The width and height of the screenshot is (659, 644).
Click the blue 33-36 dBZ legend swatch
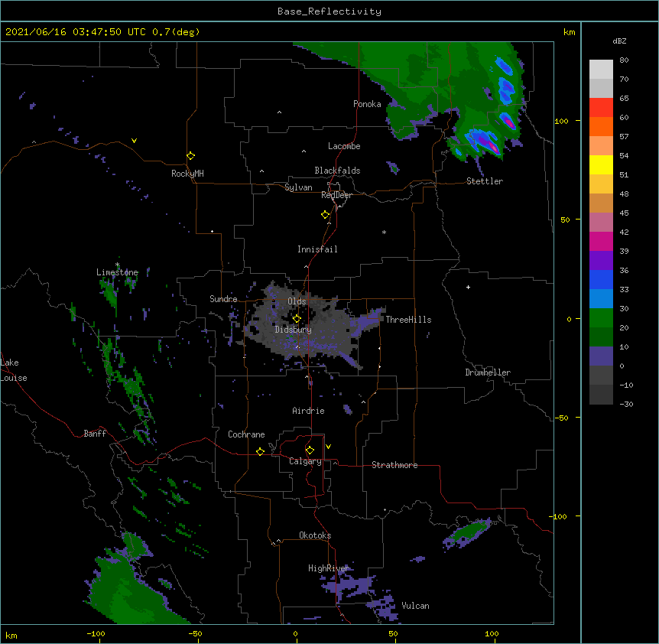(601, 279)
